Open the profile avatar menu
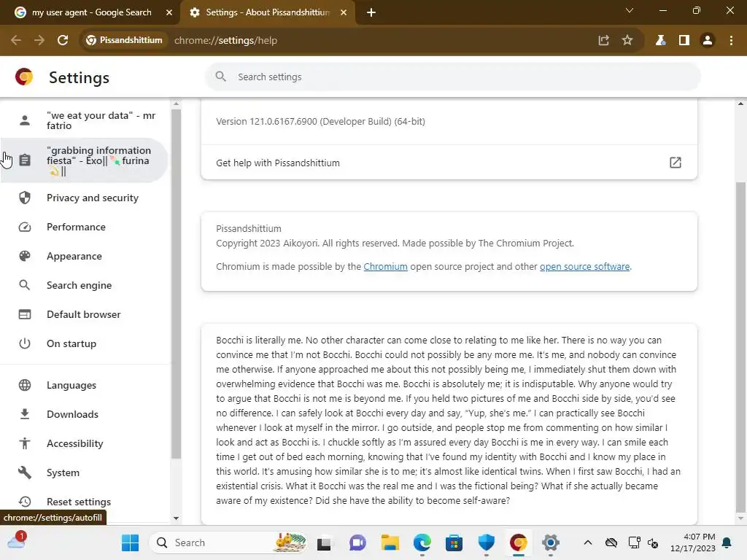747x560 pixels. pyautogui.click(x=708, y=41)
